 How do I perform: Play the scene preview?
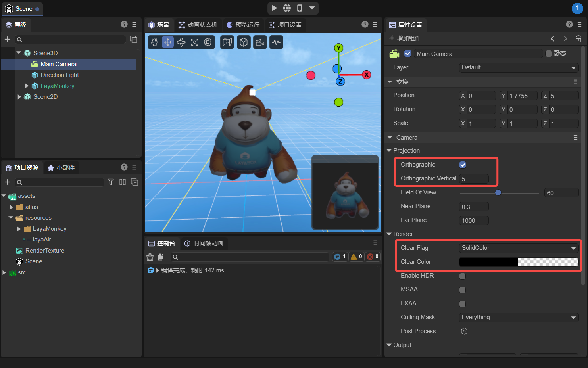pos(274,8)
